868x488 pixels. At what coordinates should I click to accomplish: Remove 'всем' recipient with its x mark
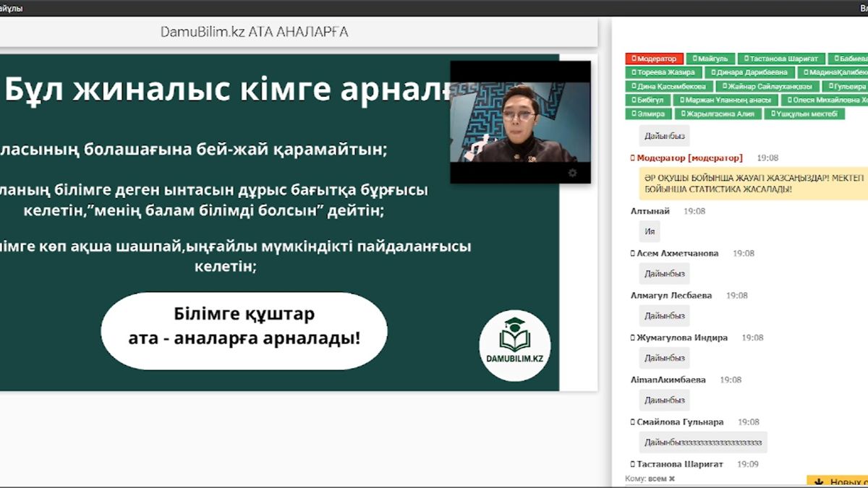tap(671, 478)
